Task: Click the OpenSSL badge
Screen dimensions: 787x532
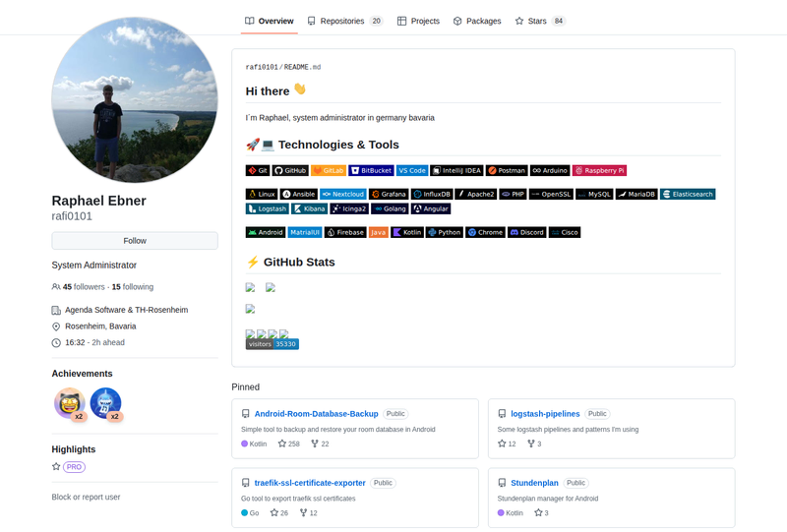Action: 551,195
